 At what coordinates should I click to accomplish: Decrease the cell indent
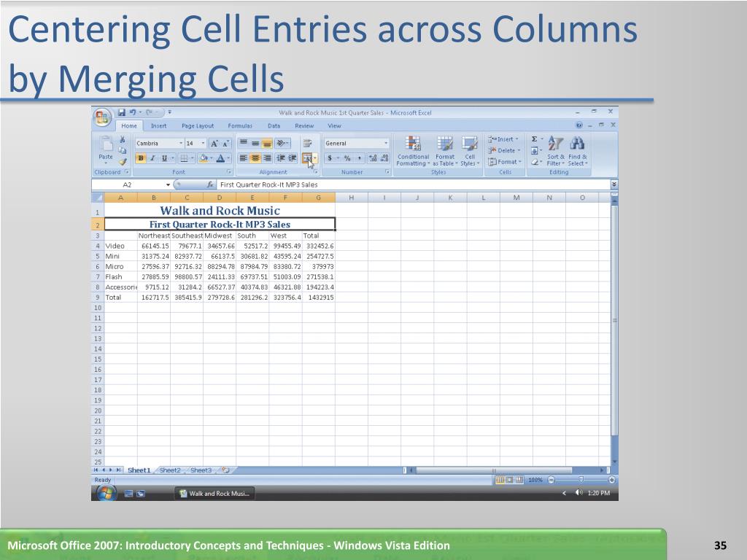(x=281, y=158)
